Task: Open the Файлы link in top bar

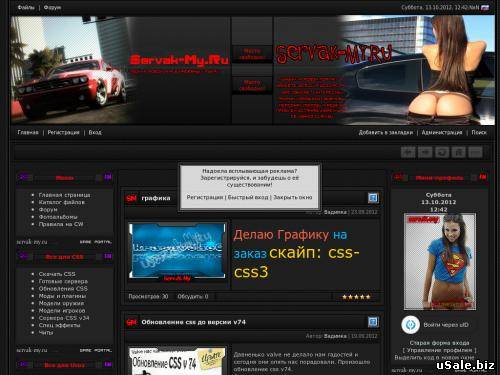Action: pos(26,7)
